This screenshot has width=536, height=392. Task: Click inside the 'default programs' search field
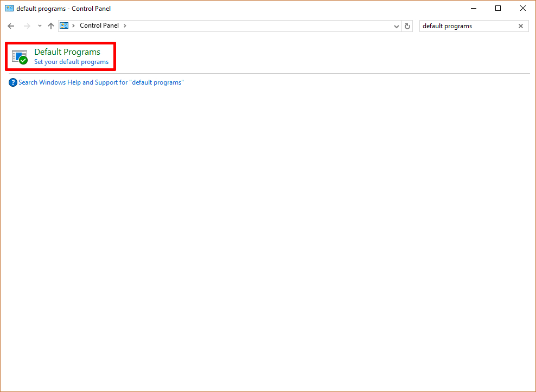pos(467,26)
